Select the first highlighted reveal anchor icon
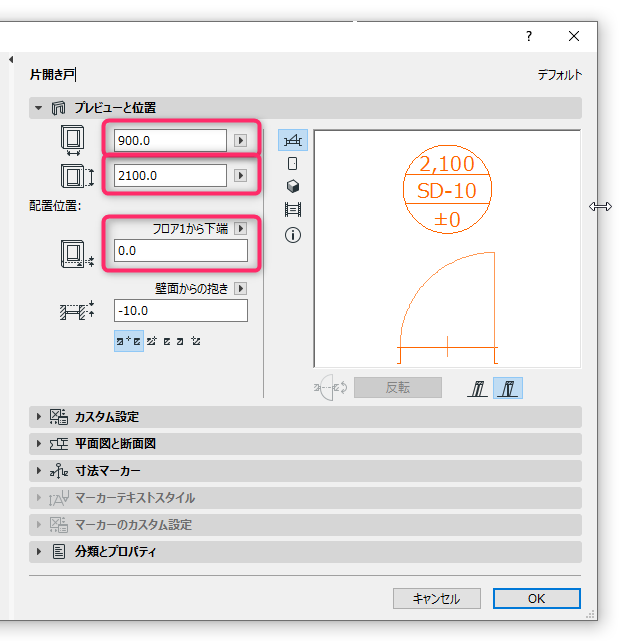The image size is (624, 641). (x=129, y=341)
